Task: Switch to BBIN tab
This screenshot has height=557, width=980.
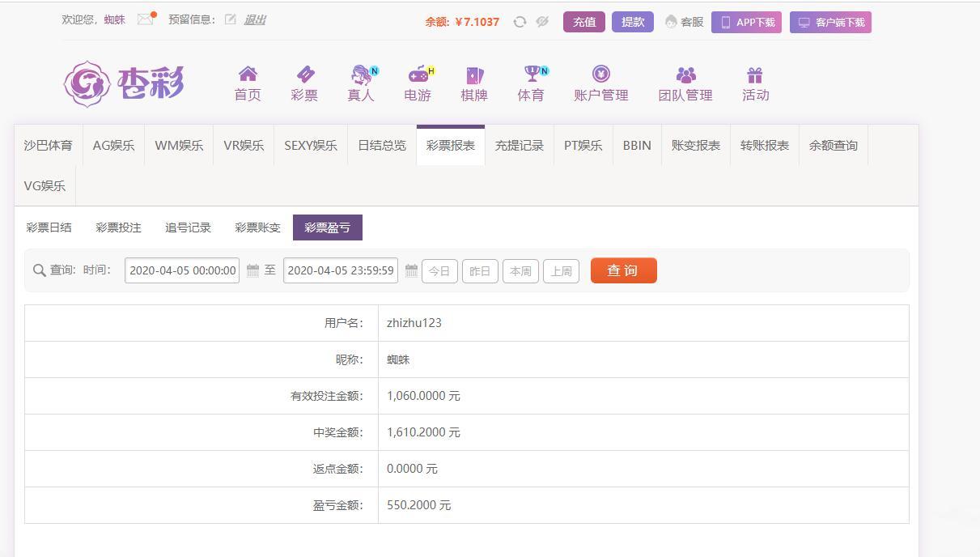Action: click(637, 145)
